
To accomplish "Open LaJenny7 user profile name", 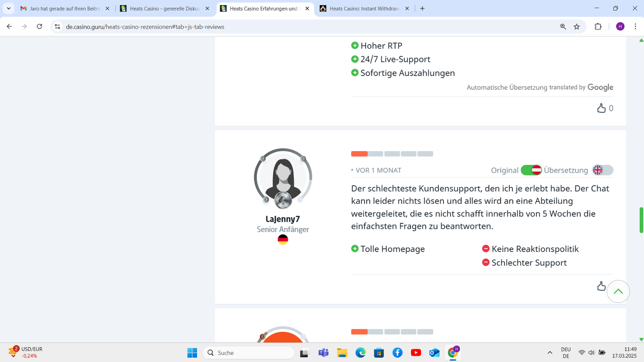I will click(283, 219).
